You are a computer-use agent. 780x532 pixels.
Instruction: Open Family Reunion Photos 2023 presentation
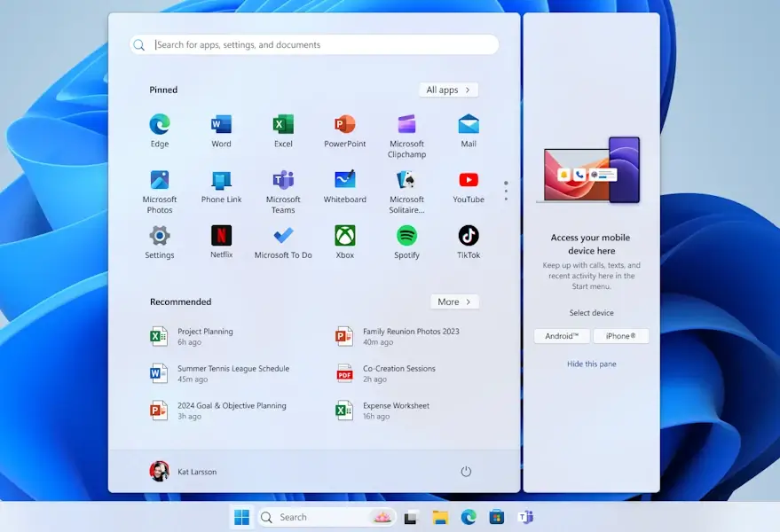click(x=397, y=337)
